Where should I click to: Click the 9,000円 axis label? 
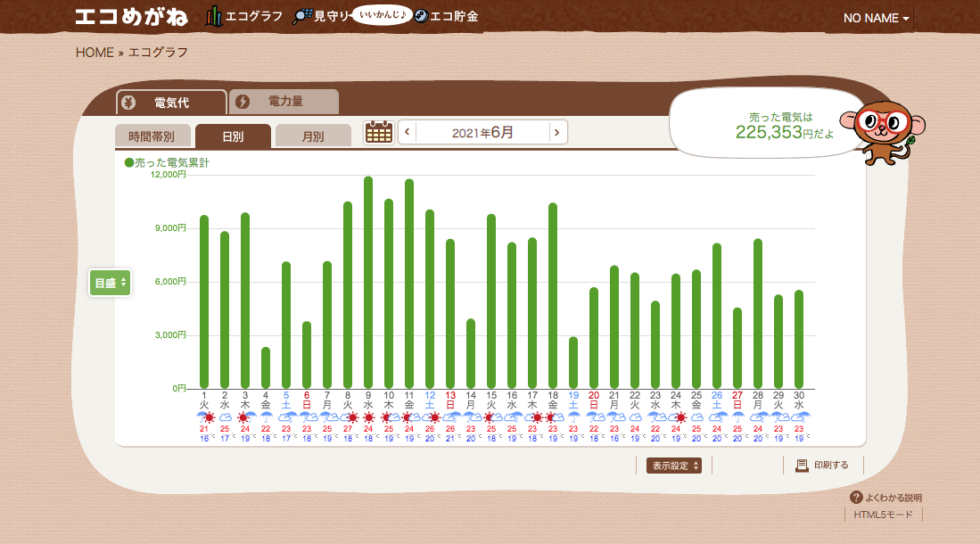pos(170,228)
